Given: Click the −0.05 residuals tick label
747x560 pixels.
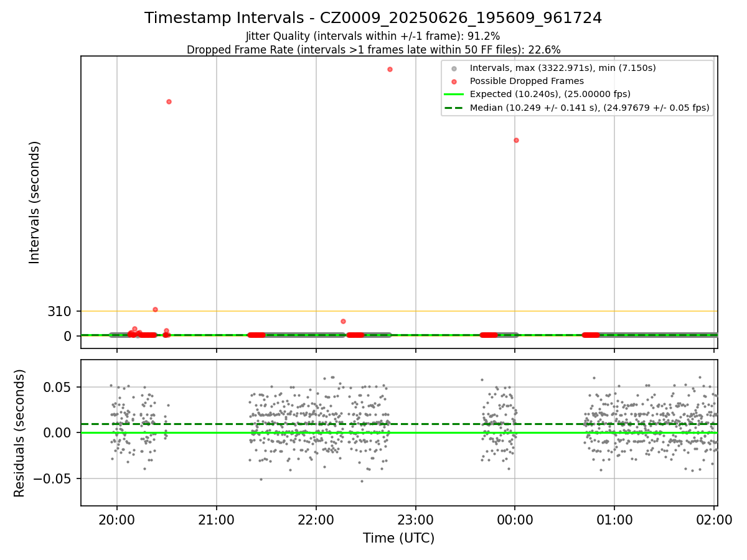Looking at the screenshot, I should (53, 478).
